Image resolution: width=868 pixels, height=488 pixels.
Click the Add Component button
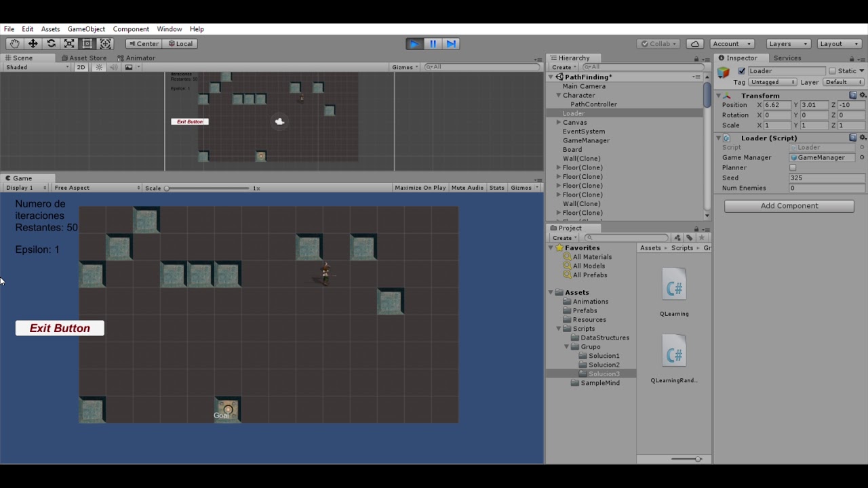789,206
